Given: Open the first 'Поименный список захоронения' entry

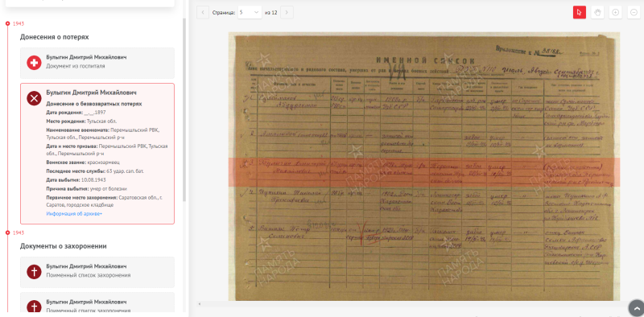Looking at the screenshot, I should 97,272.
